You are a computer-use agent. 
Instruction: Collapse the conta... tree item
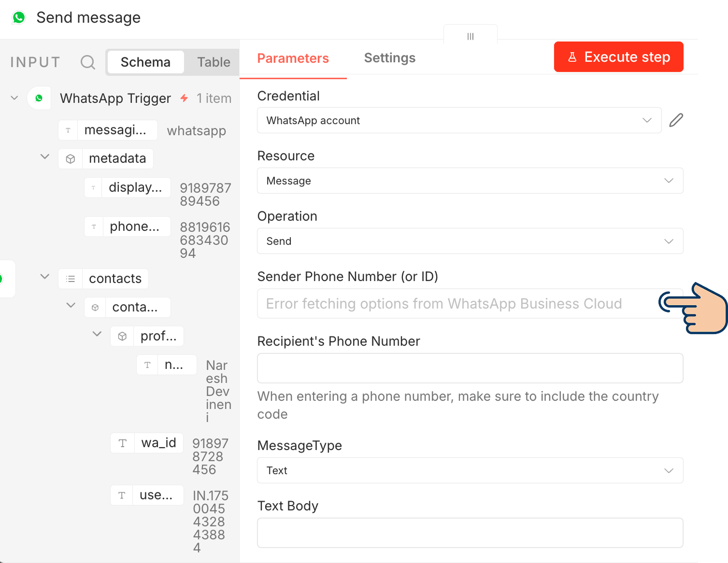coord(71,305)
